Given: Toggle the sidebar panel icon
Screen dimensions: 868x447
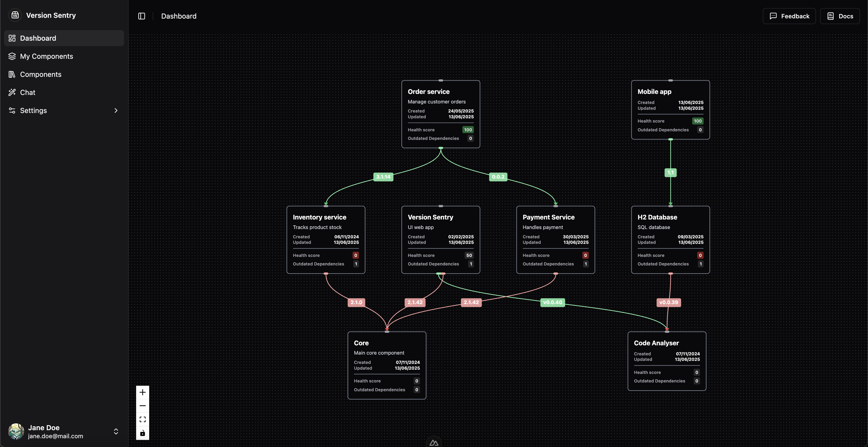Looking at the screenshot, I should point(141,16).
